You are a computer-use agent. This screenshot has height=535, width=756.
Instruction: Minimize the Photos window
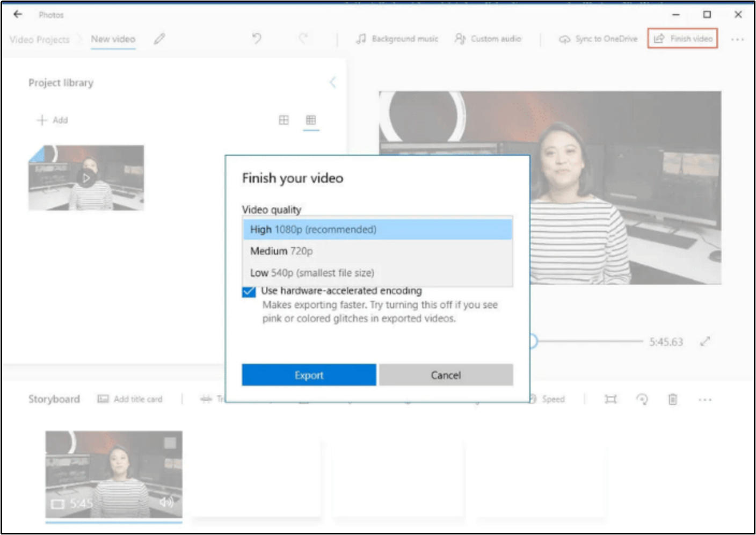676,15
